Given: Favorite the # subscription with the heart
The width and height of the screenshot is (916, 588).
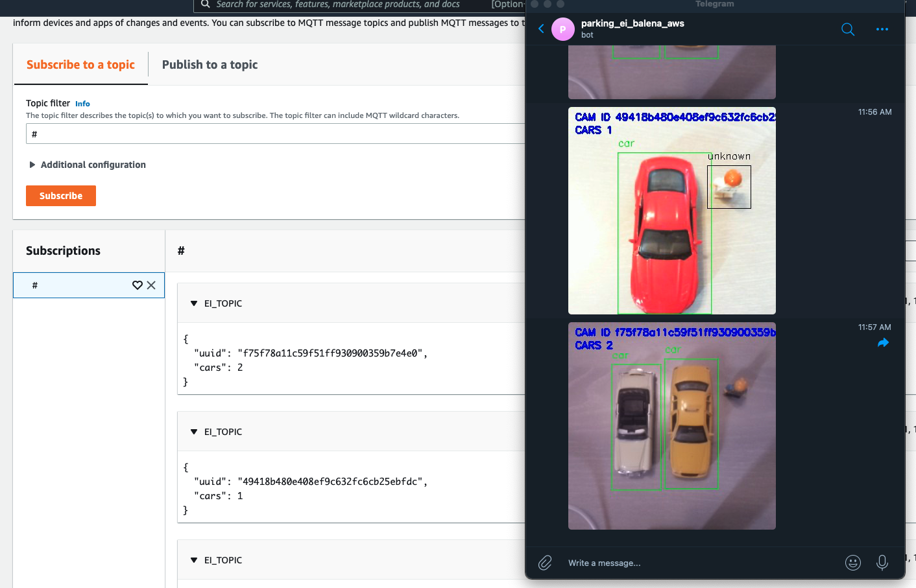Looking at the screenshot, I should click(137, 285).
